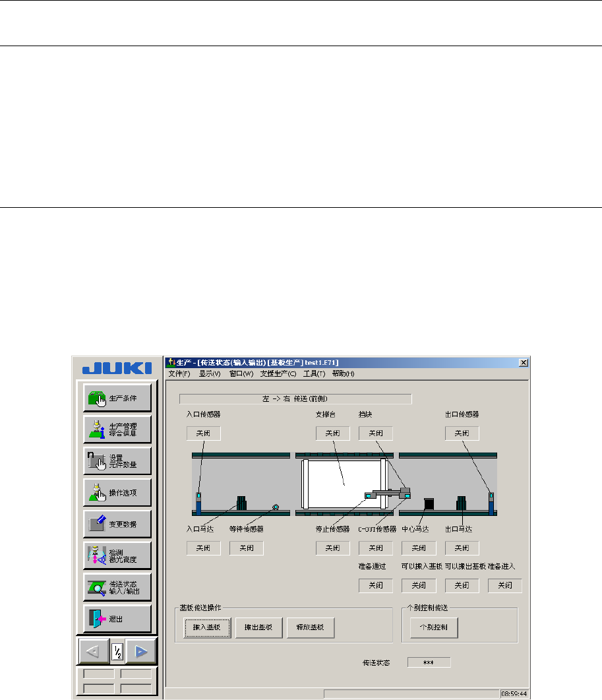
Task: Toggle 准备通过 status indicator
Action: pyautogui.click(x=376, y=585)
